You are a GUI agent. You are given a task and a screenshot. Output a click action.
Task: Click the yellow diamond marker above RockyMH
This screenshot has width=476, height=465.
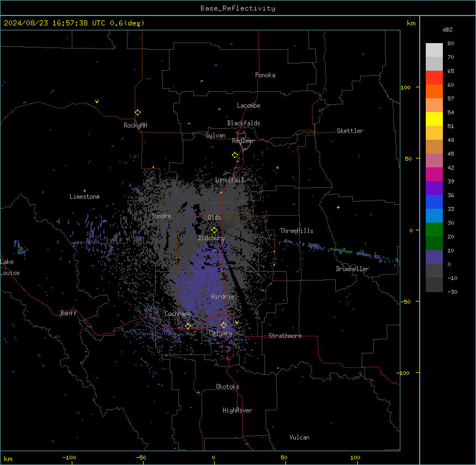click(138, 113)
